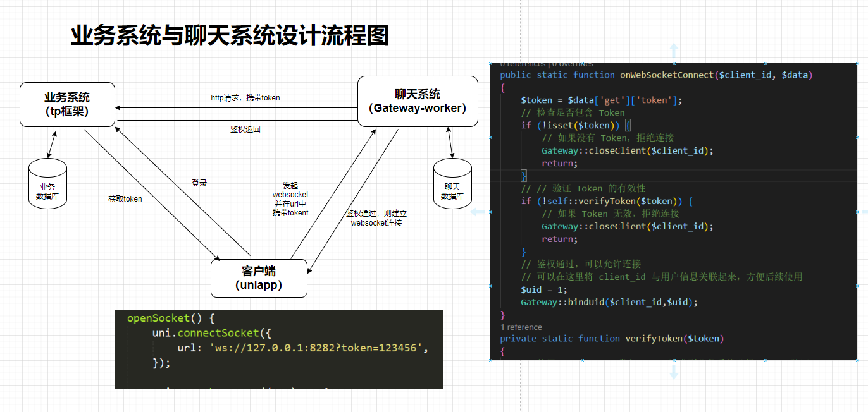Screen dimensions: 868x412
Task: Click the '// // 验证 Token 的有效性' comment
Action: coord(583,188)
